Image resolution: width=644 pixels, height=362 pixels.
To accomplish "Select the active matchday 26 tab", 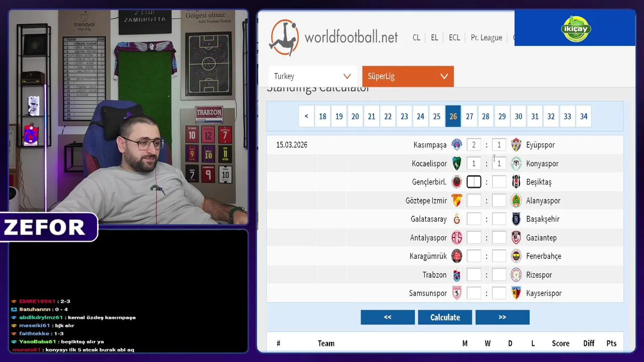I will point(453,116).
